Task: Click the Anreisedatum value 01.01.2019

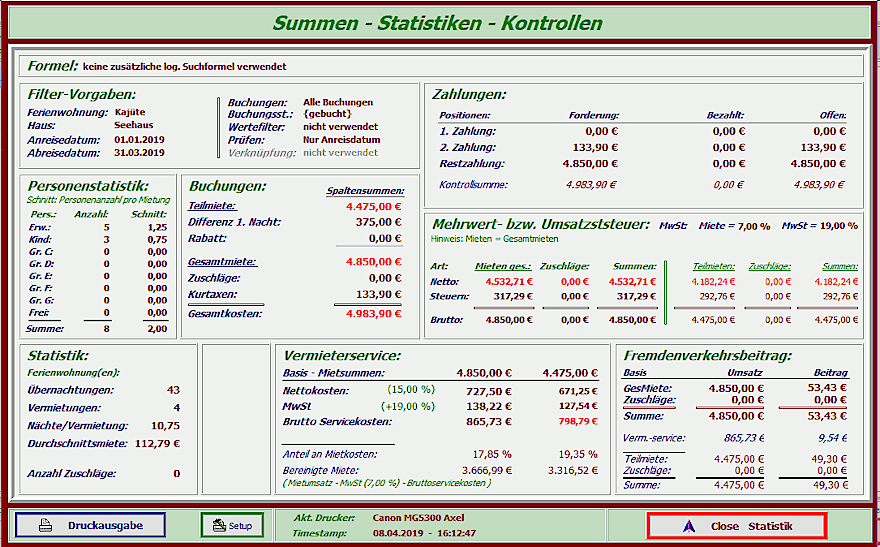Action: pyautogui.click(x=138, y=140)
